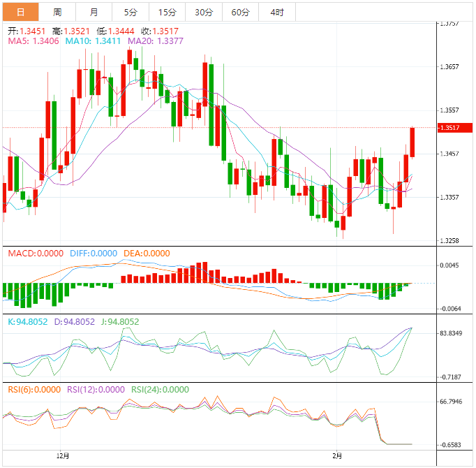Click the 1.3457 price axis label
The image size is (476, 468).
449,154
